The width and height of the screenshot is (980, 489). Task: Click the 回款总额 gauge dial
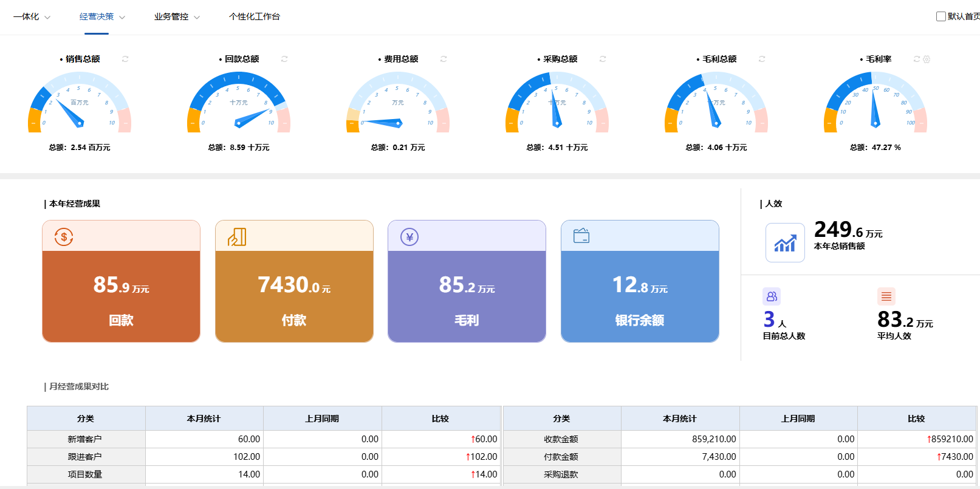click(239, 103)
